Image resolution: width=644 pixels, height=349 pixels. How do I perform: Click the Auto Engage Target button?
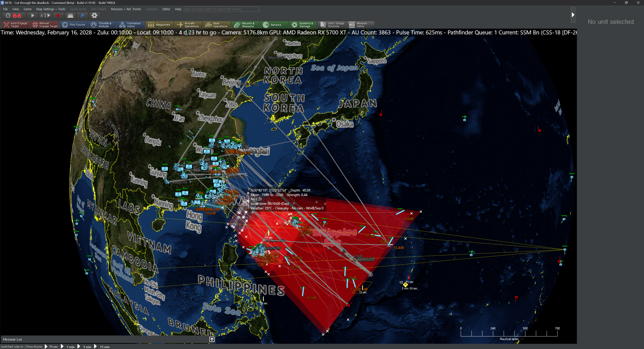(16, 24)
